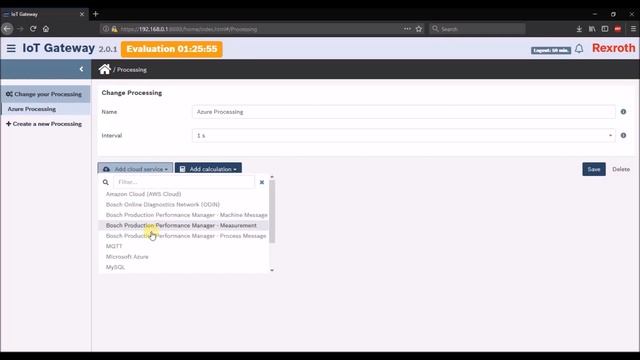Reload the page with the refresh icon
The height and width of the screenshot is (360, 640).
[x=33, y=29]
